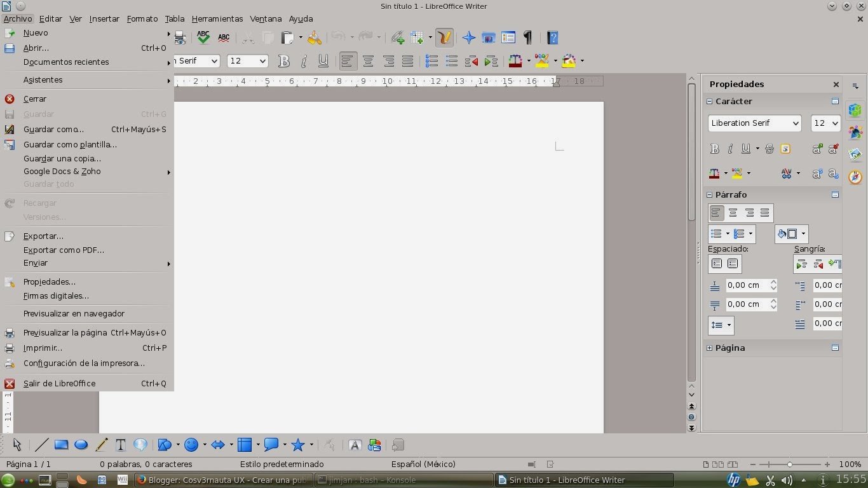Select the Ellipse drawing tool
The width and height of the screenshot is (868, 488).
click(81, 445)
